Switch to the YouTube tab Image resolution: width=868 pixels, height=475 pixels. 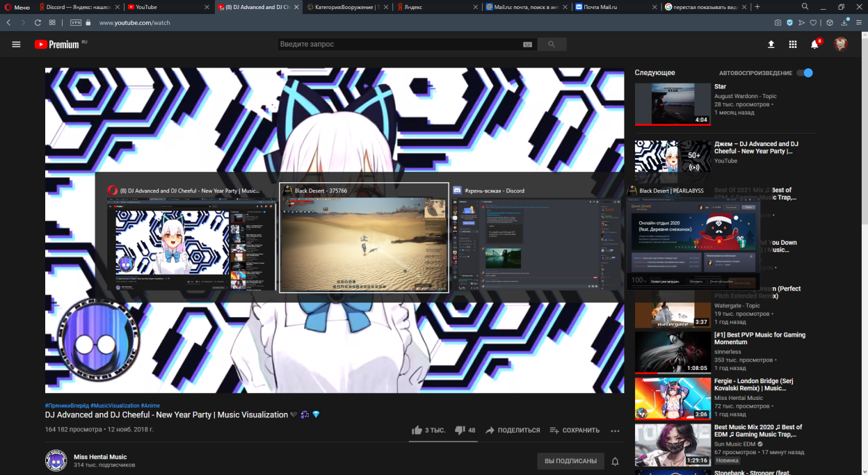[168, 7]
